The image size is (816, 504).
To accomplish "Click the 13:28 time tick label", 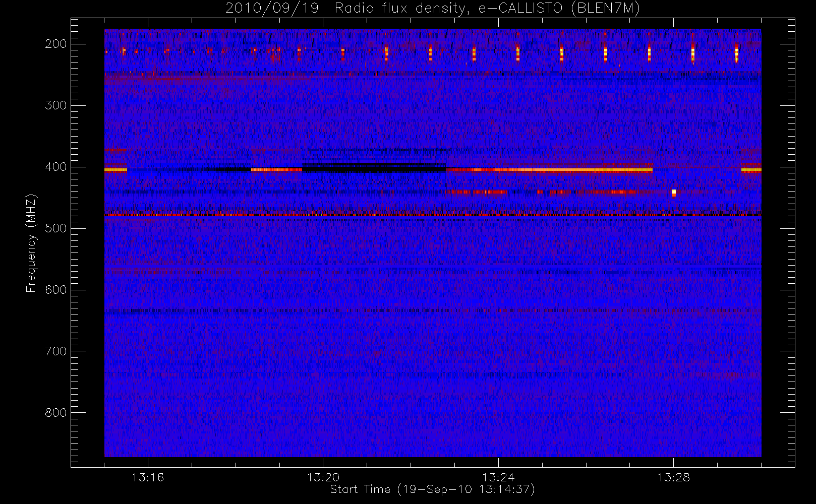I will click(673, 477).
